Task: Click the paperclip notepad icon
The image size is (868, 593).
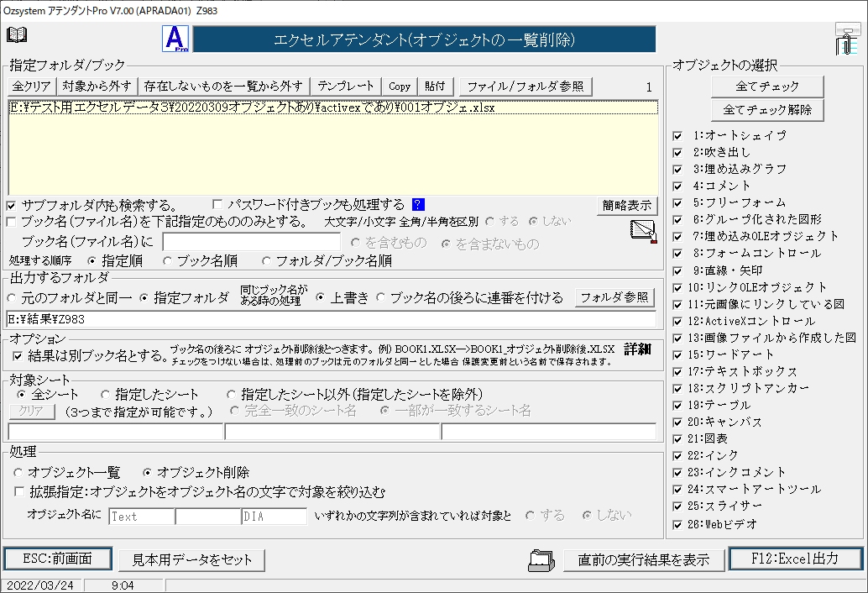Action: [846, 39]
